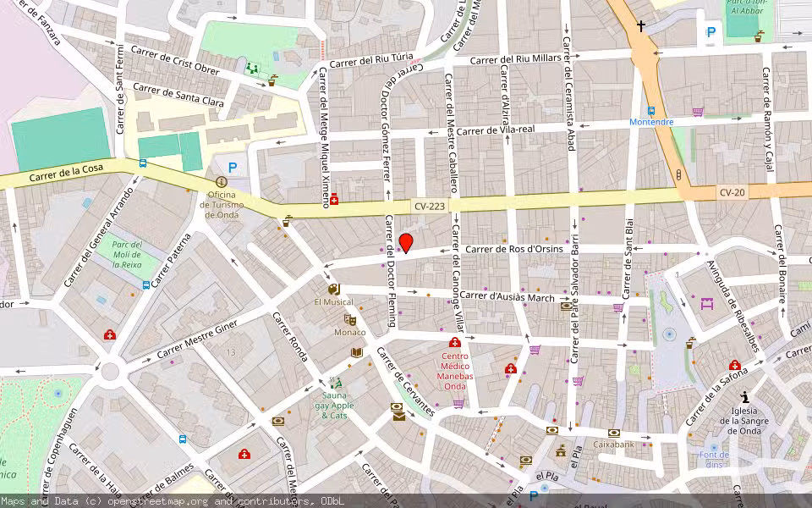Open the castle icon near el Pla
812x508 pixels.
pyautogui.click(x=561, y=451)
